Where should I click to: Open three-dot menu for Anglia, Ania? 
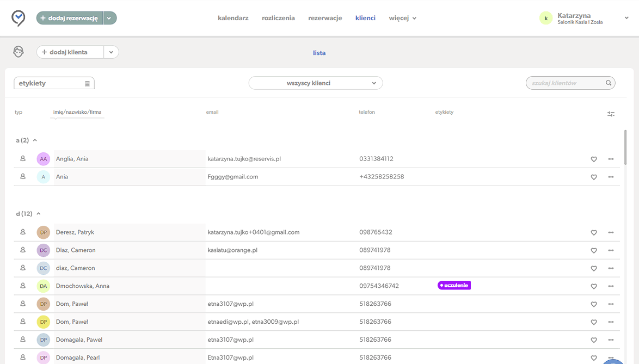point(611,159)
